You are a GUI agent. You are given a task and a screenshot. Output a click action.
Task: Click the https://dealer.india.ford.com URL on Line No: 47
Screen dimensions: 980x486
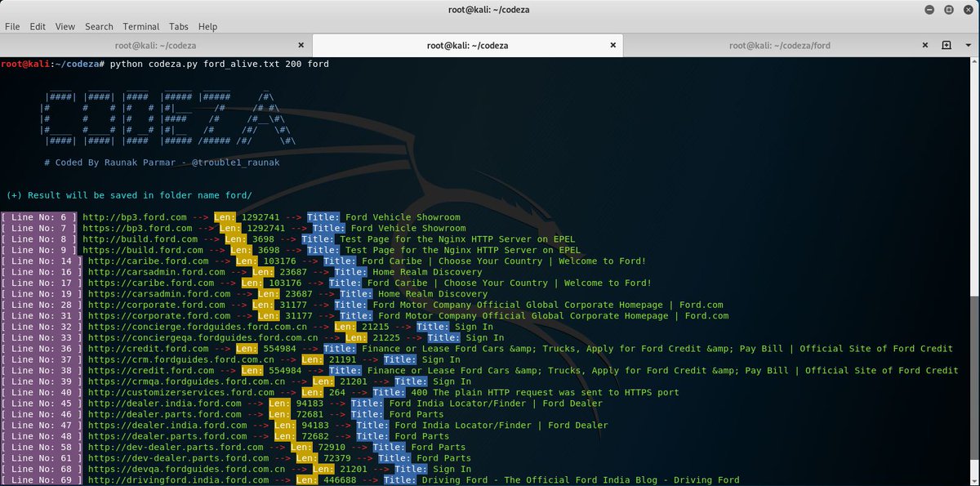click(167, 425)
